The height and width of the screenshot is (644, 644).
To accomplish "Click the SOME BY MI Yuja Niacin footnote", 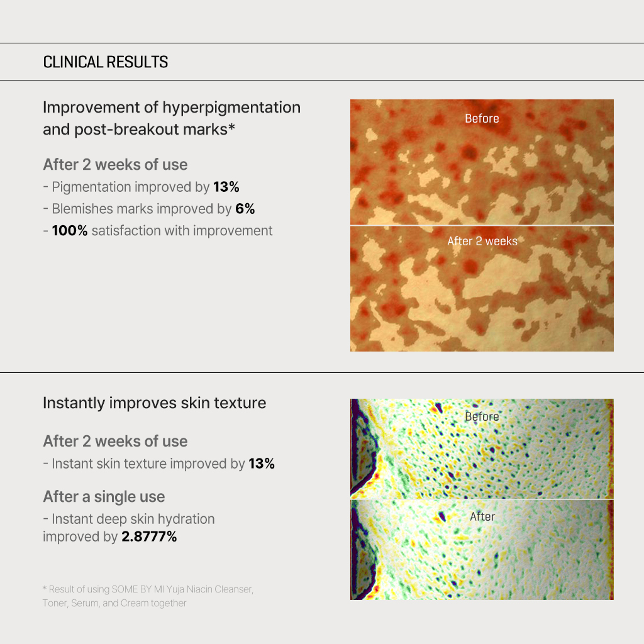I will click(x=147, y=596).
